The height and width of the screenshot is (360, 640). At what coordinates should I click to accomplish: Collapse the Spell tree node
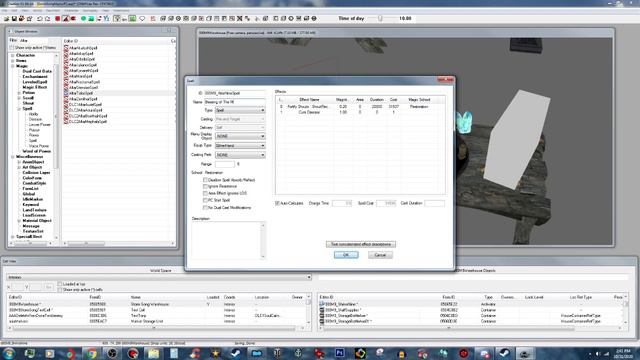[19, 109]
